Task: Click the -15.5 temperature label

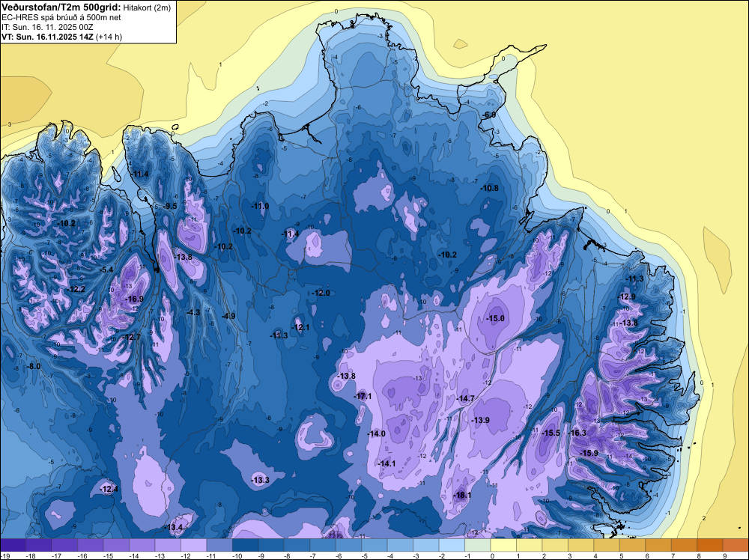Action: (x=551, y=433)
